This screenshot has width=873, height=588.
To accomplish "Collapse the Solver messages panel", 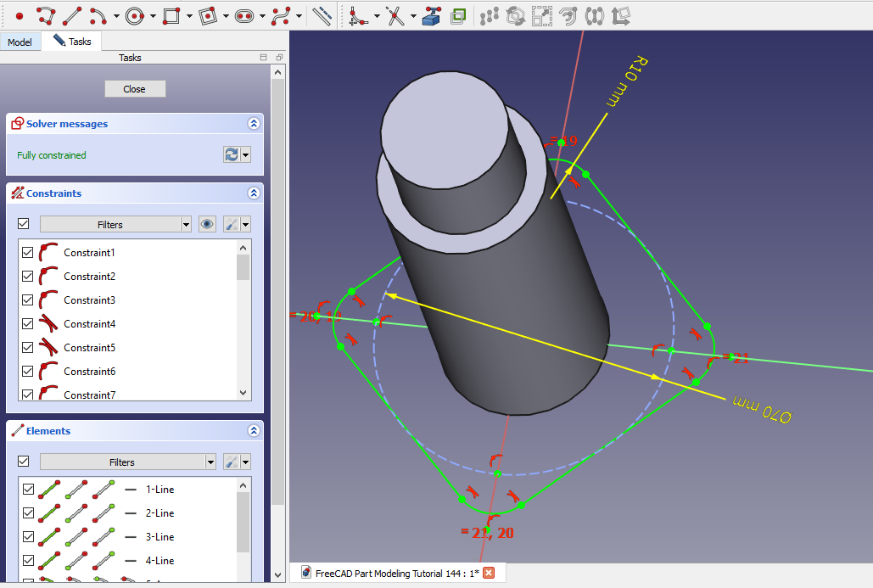I will 253,124.
